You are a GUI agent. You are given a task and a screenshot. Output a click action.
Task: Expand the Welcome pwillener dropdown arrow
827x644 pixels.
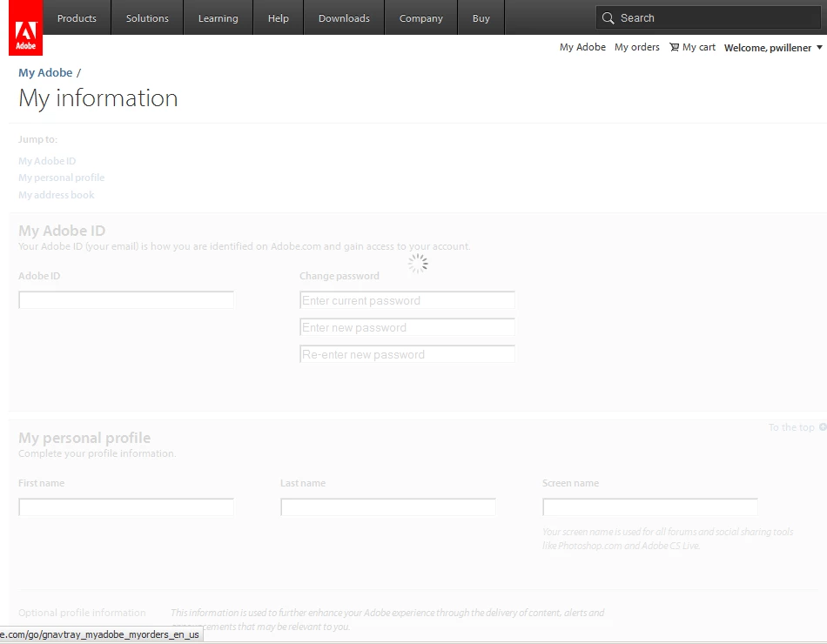pos(819,47)
